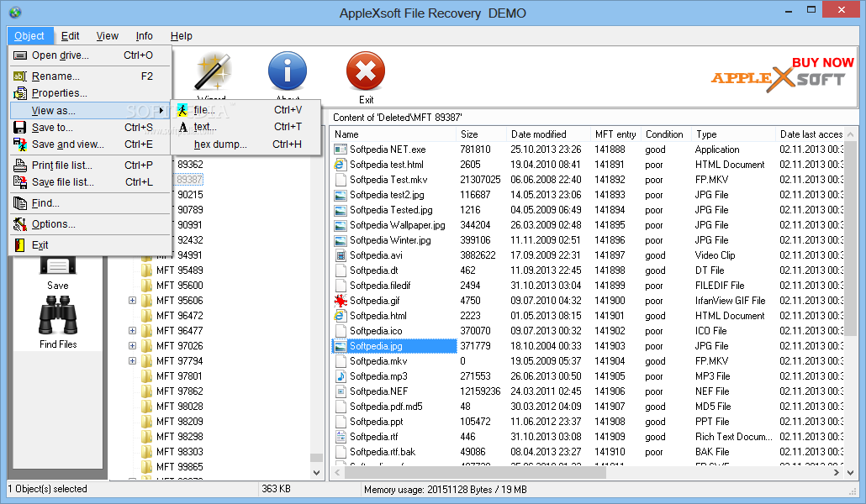866x504 pixels.
Task: Click the Save icon in left sidebar
Action: click(x=58, y=266)
